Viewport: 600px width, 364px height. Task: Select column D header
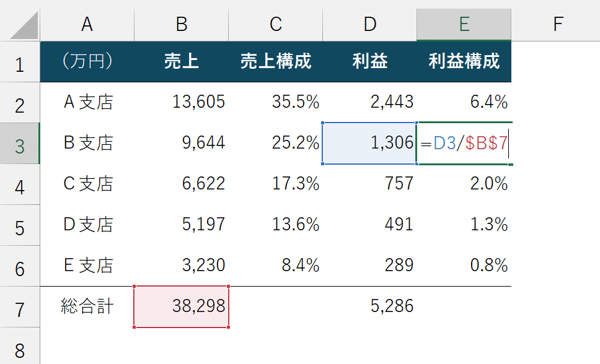point(369,25)
